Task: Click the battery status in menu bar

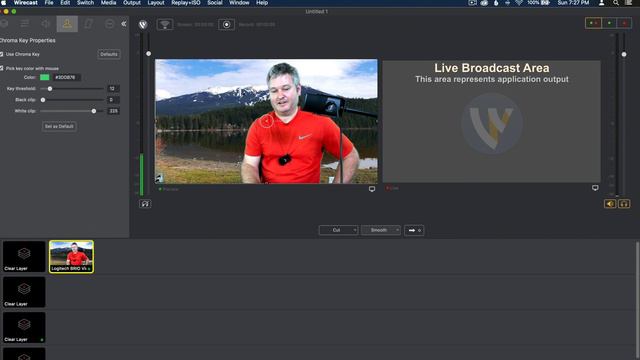Action: (538, 3)
